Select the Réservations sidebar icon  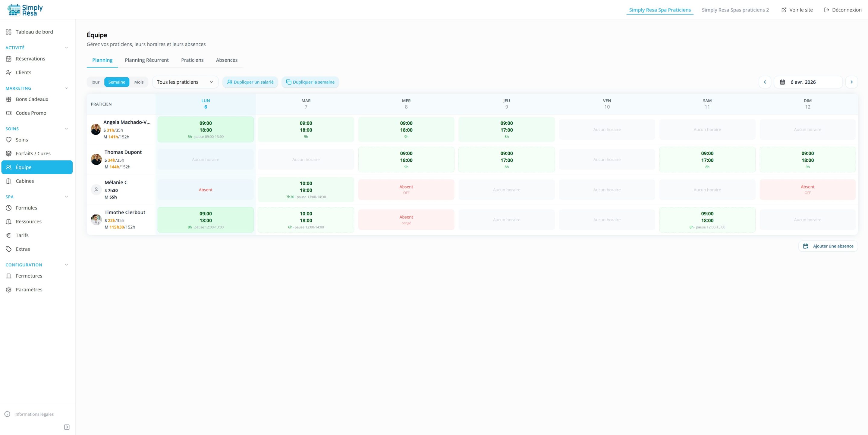pyautogui.click(x=9, y=59)
